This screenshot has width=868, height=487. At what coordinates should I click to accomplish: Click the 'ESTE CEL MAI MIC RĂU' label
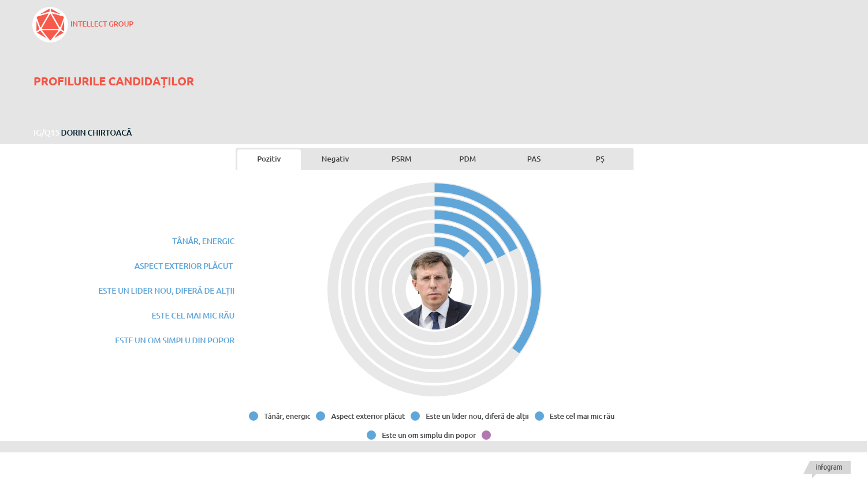pyautogui.click(x=193, y=316)
